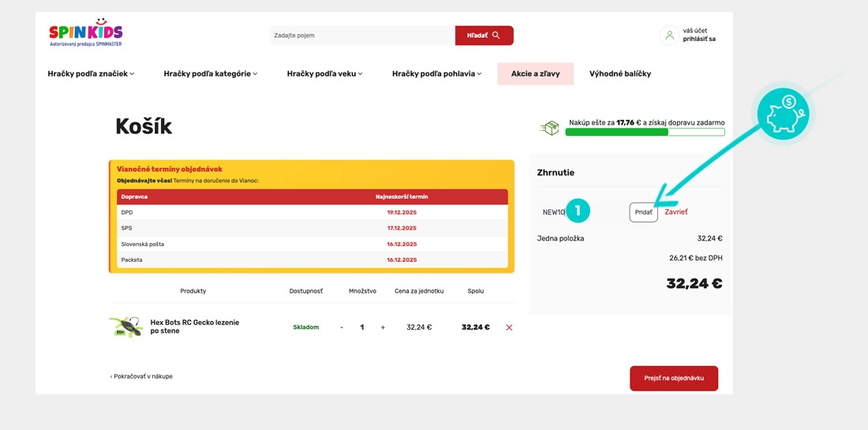The width and height of the screenshot is (868, 430).
Task: Proceed with Prejsť na objednávku button
Action: [x=673, y=379]
